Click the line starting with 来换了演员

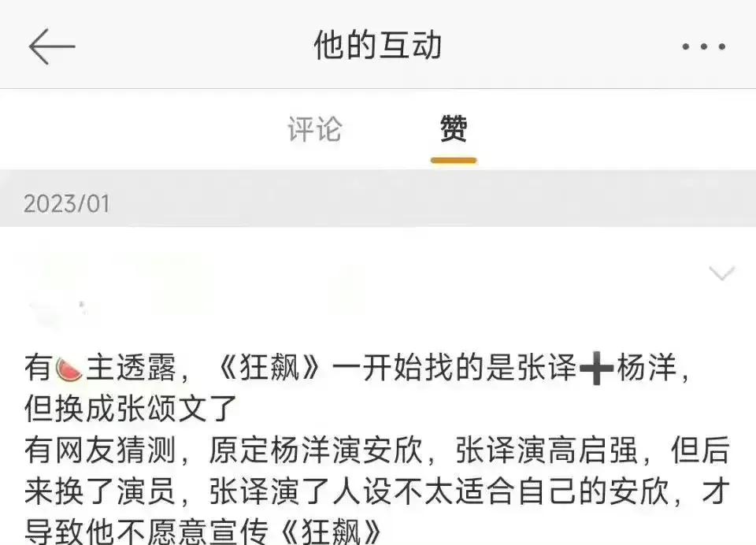coord(378,491)
